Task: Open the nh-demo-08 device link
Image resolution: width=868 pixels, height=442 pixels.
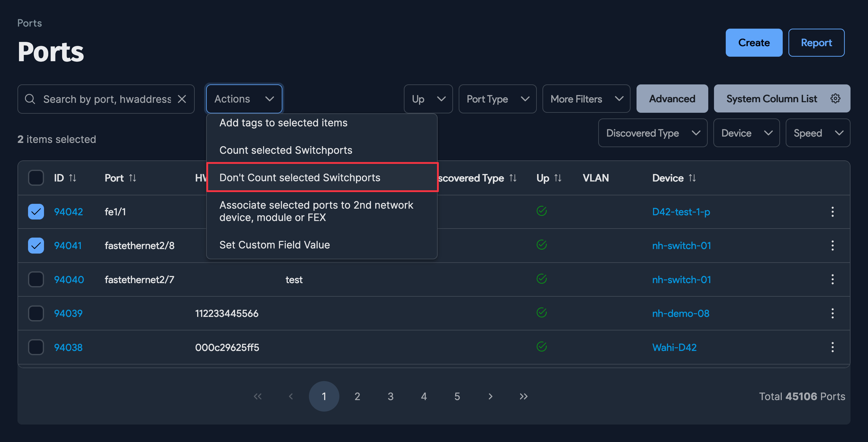Action: pyautogui.click(x=681, y=313)
